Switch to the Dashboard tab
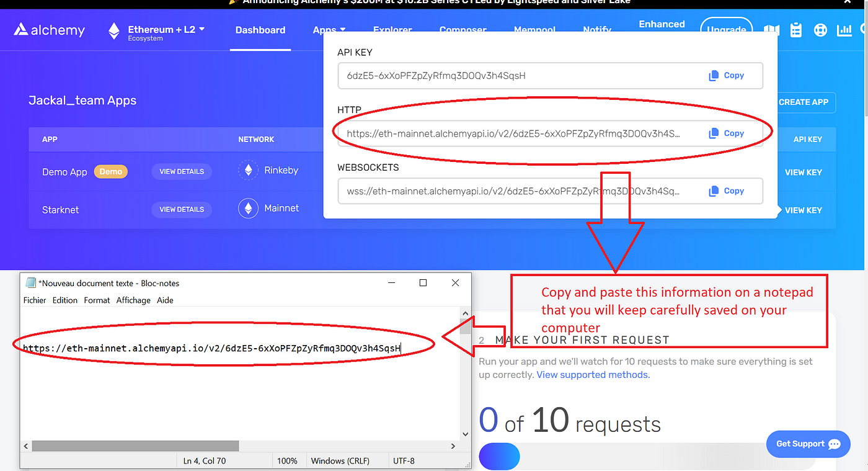The width and height of the screenshot is (868, 471). 260,30
